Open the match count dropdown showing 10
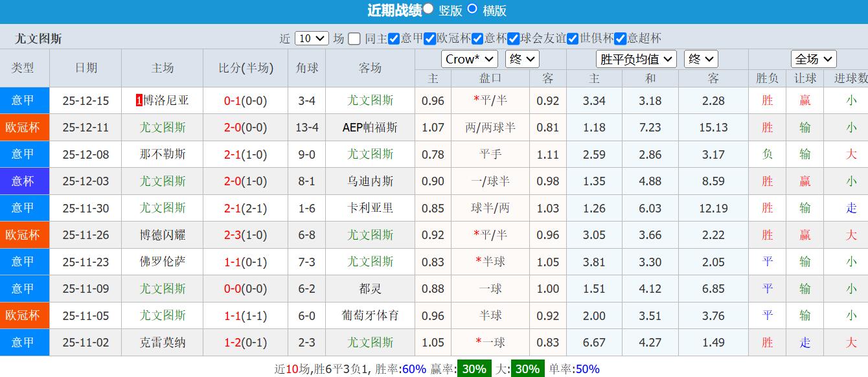 click(311, 38)
